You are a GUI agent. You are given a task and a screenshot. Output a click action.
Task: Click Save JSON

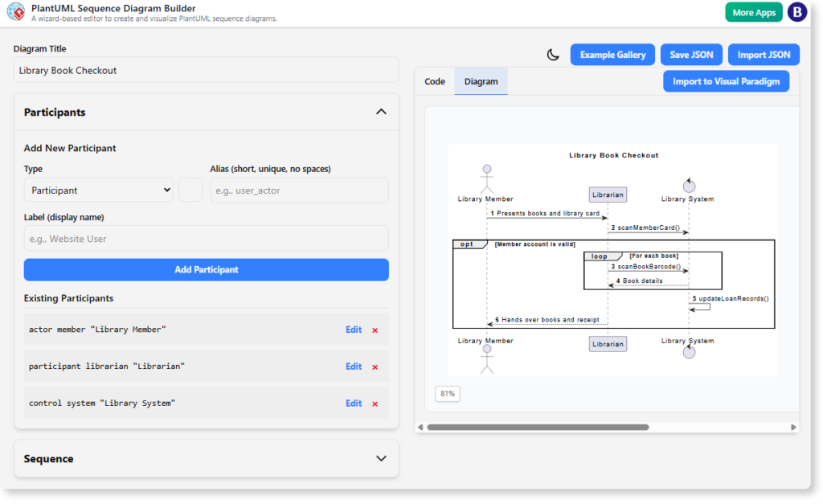point(691,54)
